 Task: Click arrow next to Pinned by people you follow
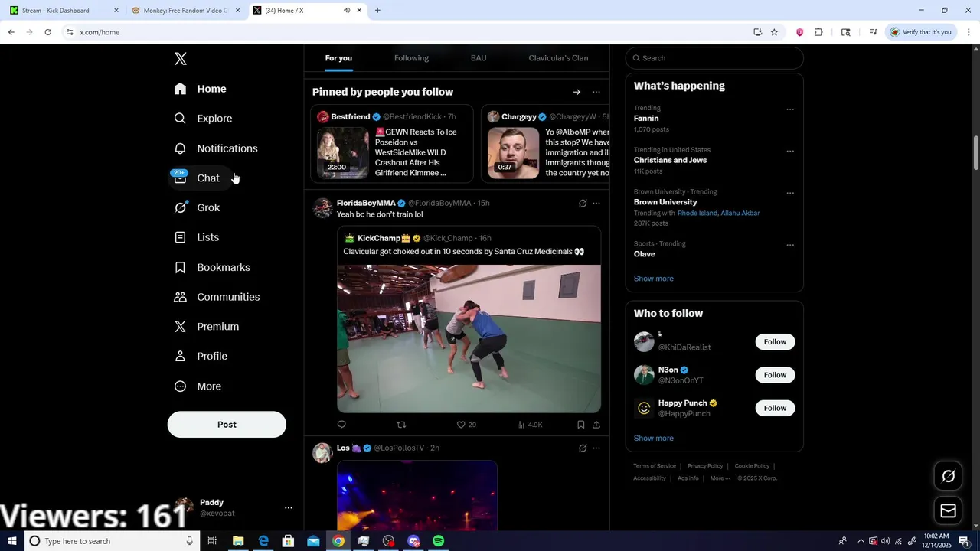577,92
